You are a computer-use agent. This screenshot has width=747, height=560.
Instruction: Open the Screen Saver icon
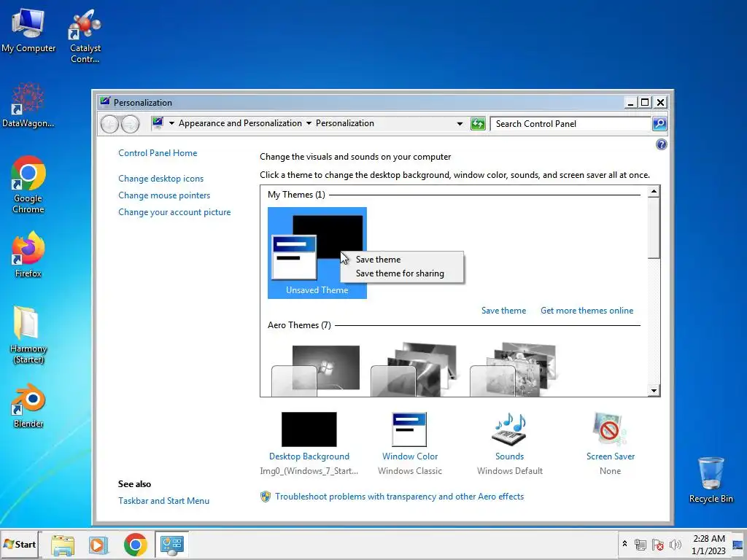[611, 429]
